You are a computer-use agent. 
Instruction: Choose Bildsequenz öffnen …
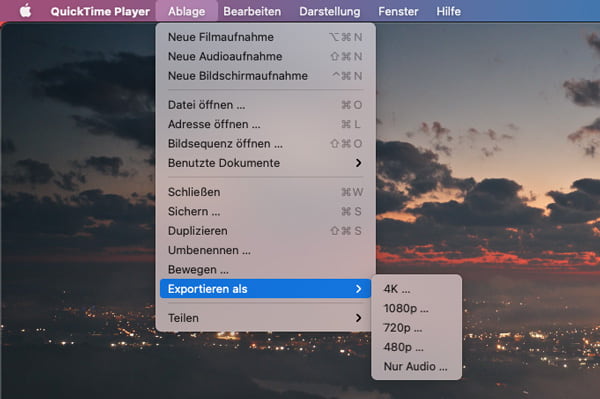pos(265,143)
